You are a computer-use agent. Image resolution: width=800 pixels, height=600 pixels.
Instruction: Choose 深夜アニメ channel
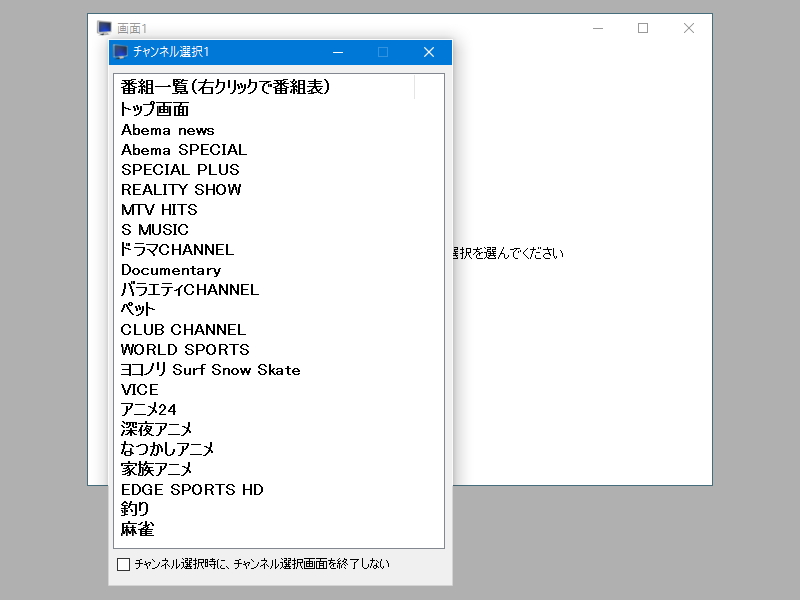click(156, 429)
